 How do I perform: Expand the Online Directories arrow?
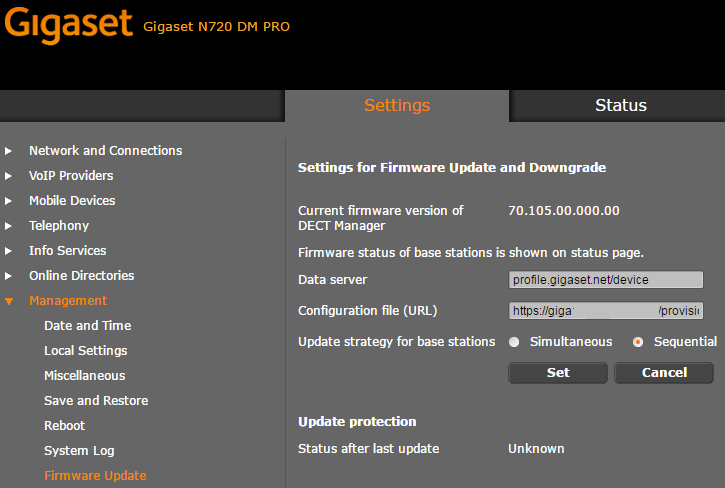8,276
